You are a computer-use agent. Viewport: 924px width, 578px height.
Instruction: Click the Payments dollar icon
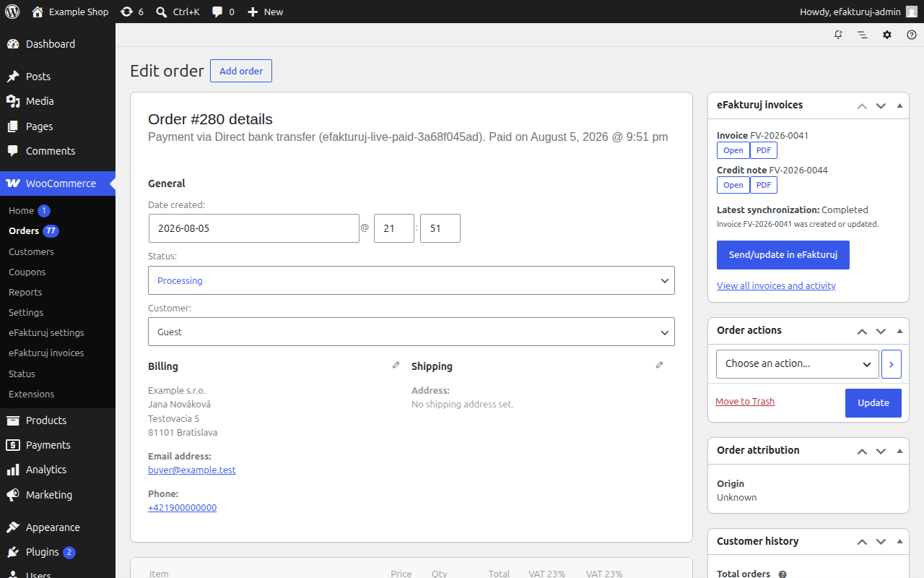[13, 445]
